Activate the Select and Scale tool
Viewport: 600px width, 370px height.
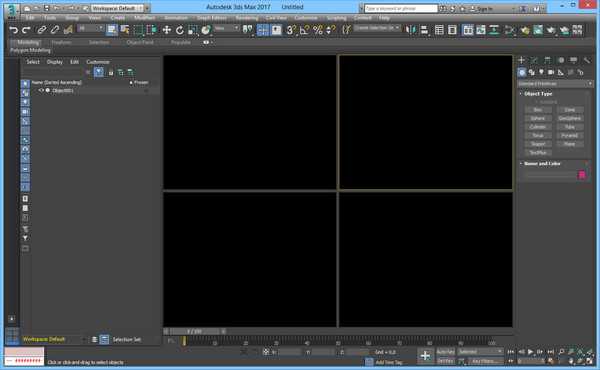[192, 30]
